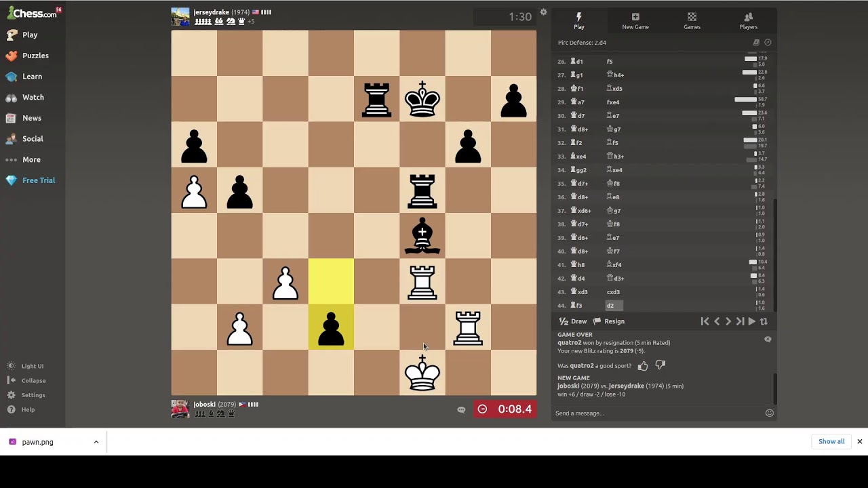Viewport: 868px width, 488px height.
Task: Expand the pawn.png download options arrow
Action: [x=96, y=442]
